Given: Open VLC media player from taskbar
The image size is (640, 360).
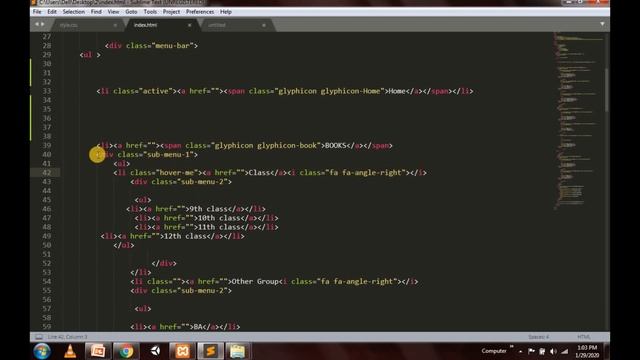Looking at the screenshot, I should point(70,351).
